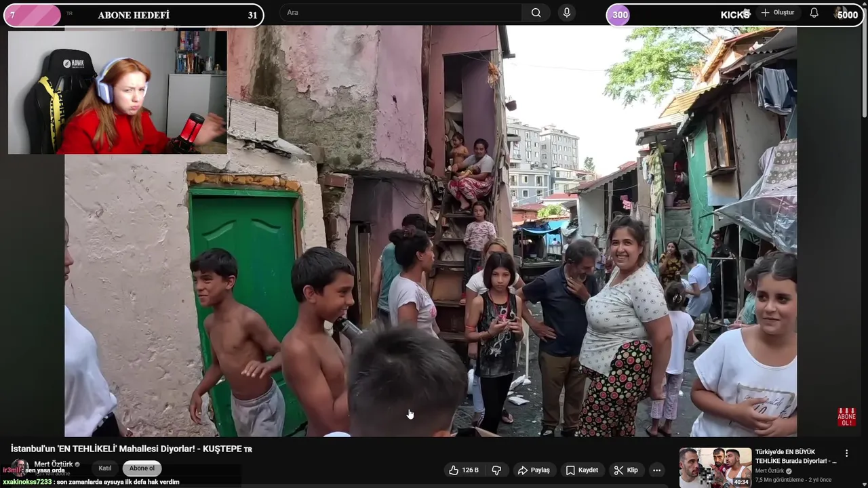Focus the Ara search field

pos(401,12)
